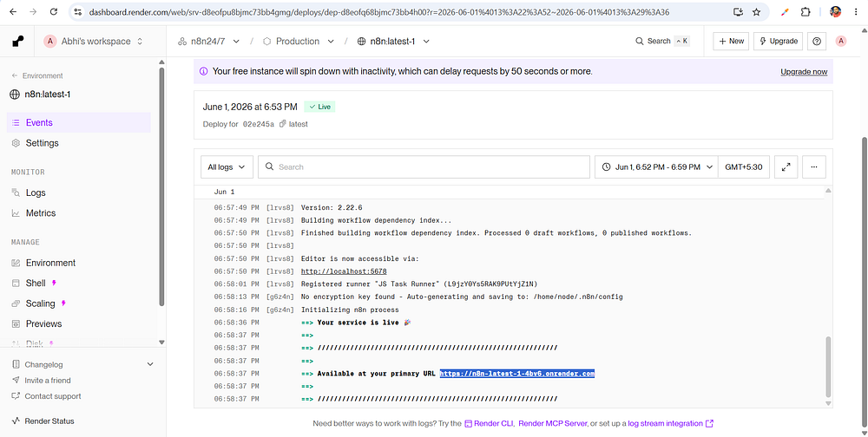Open All logs filter dropdown
868x437 pixels.
[227, 166]
